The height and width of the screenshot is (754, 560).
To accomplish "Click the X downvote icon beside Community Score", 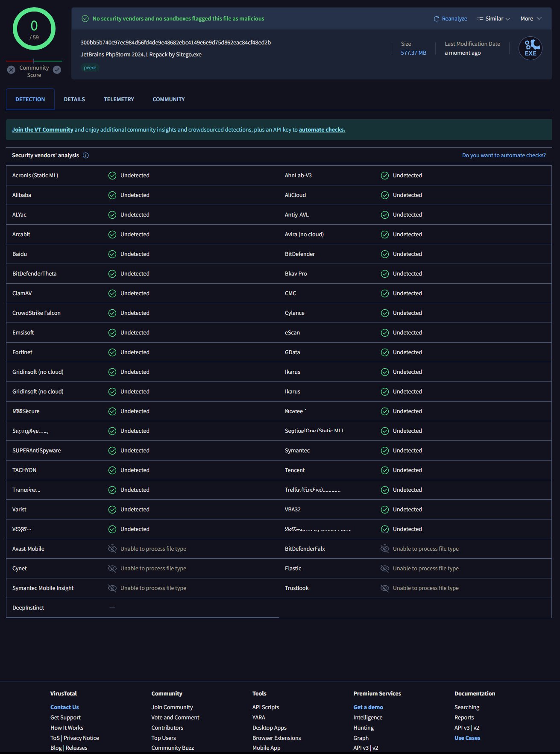I will pos(12,70).
